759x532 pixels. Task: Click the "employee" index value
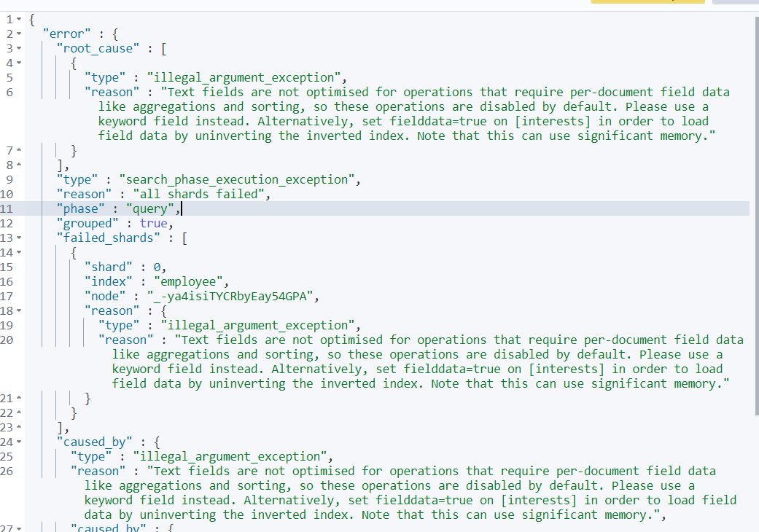pos(188,281)
